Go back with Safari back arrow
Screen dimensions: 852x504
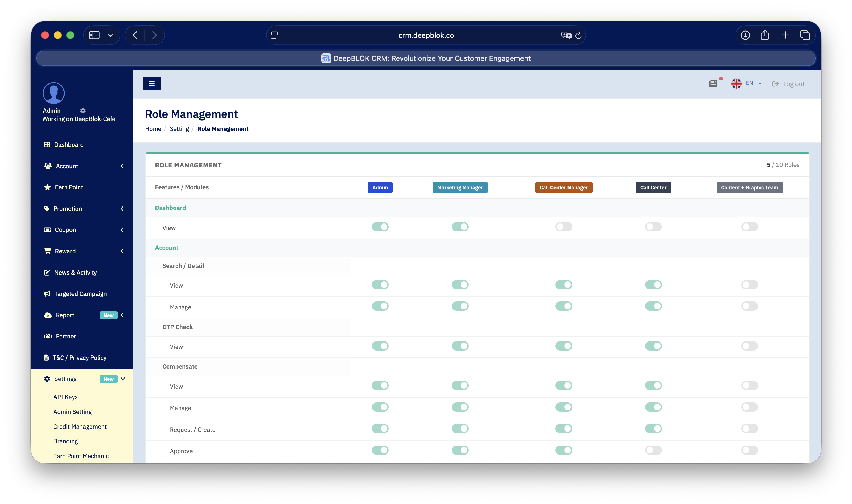coord(135,35)
